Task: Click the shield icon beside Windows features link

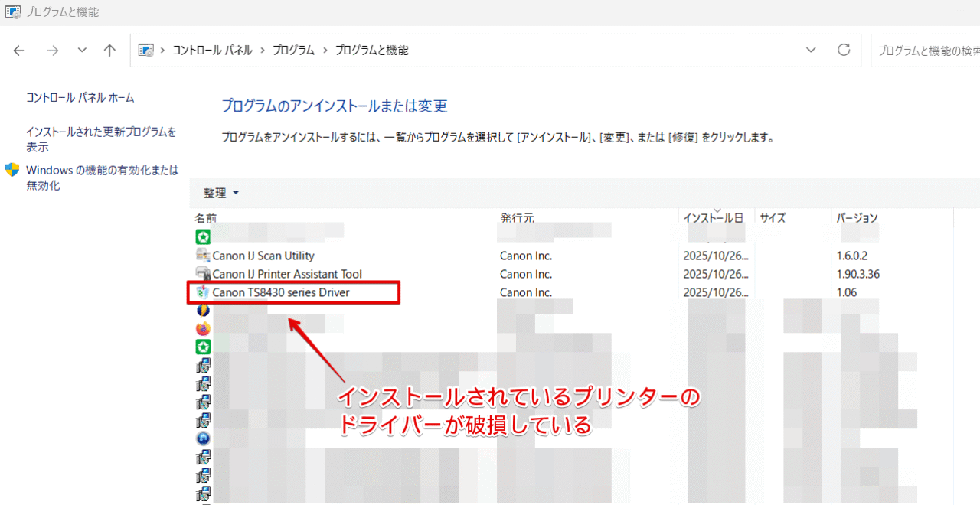Action: [11, 170]
